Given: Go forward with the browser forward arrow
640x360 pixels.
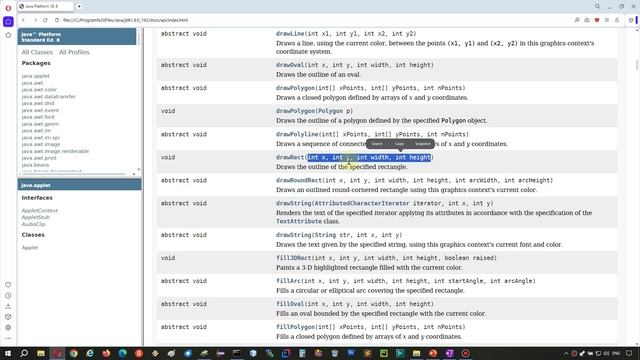Looking at the screenshot, I should 35,20.
